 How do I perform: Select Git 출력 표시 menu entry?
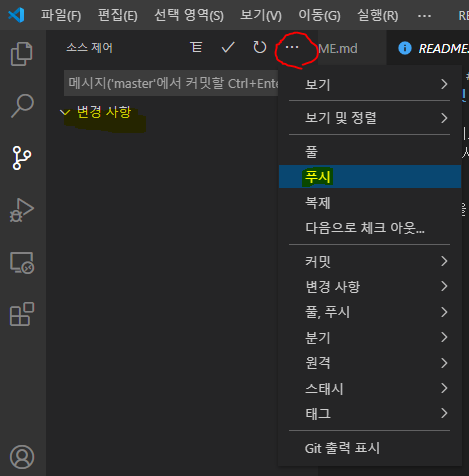pyautogui.click(x=370, y=448)
